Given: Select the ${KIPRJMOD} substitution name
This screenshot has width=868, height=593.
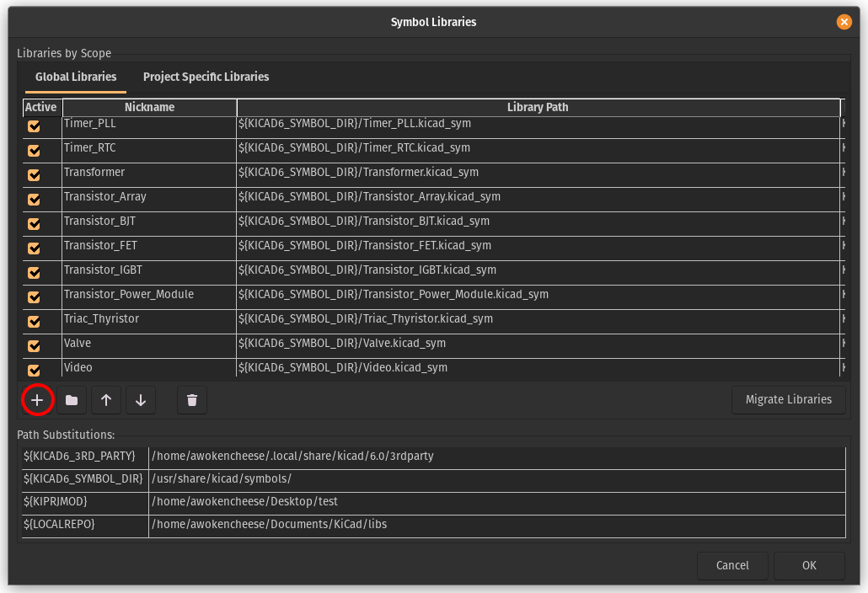Looking at the screenshot, I should tap(85, 504).
